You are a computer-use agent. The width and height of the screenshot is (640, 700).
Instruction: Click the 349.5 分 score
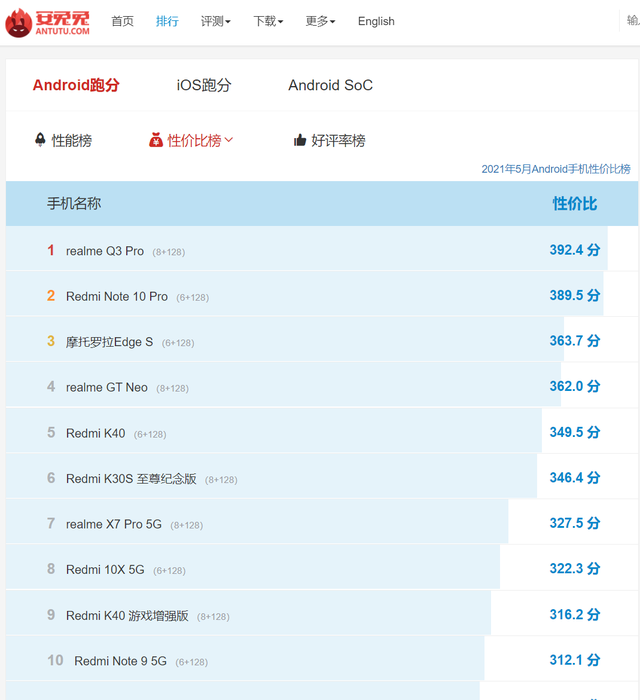[575, 432]
